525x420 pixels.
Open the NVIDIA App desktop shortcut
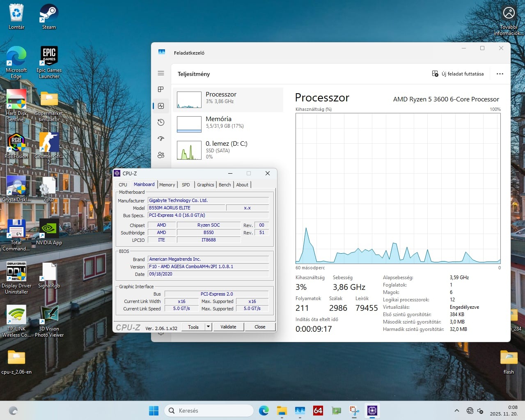click(x=49, y=232)
